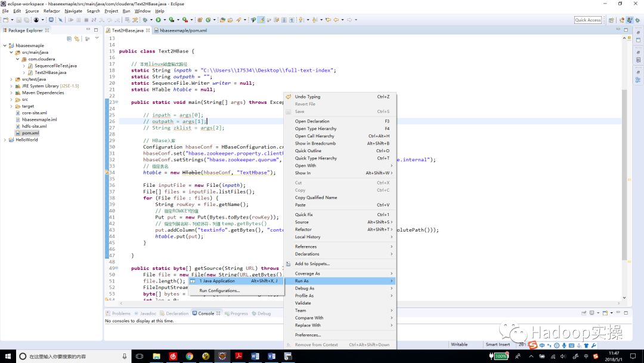Click the Sogou emoji face icon
644x363 pixels.
(x=556, y=345)
